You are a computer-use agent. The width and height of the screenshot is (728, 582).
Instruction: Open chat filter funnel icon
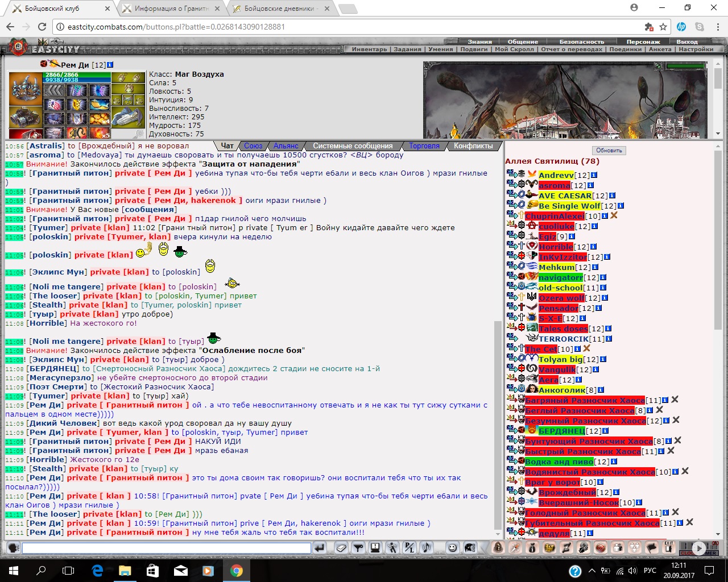[x=358, y=548]
